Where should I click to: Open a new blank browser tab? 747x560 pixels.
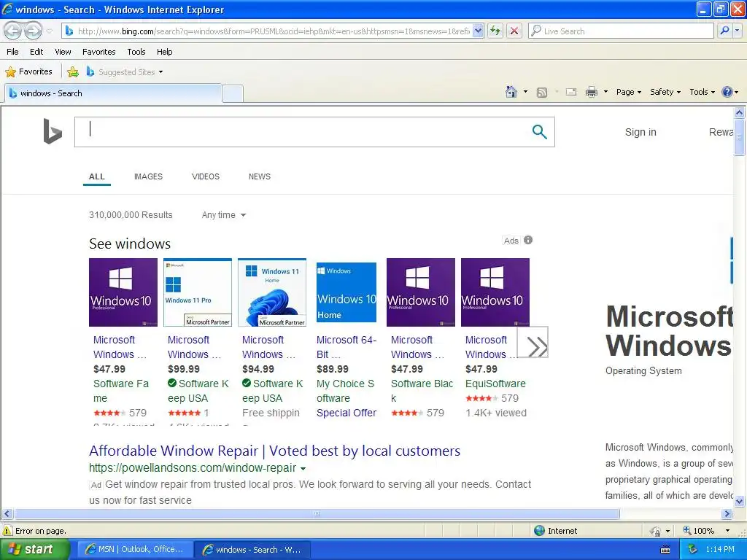233,93
